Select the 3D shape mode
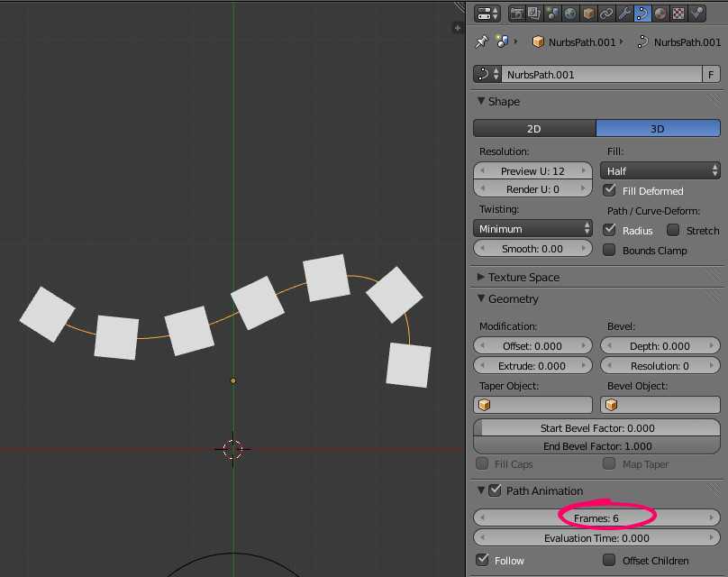Image resolution: width=728 pixels, height=577 pixels. (658, 129)
